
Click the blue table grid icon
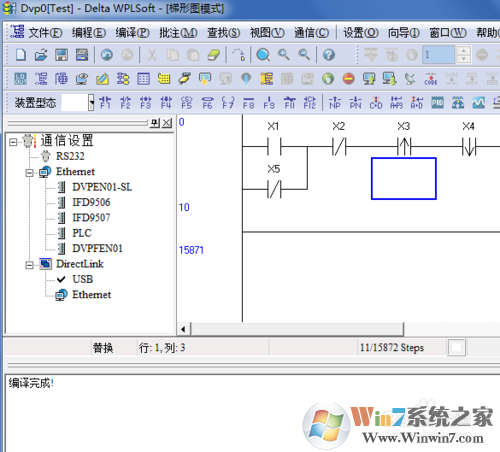tap(143, 79)
